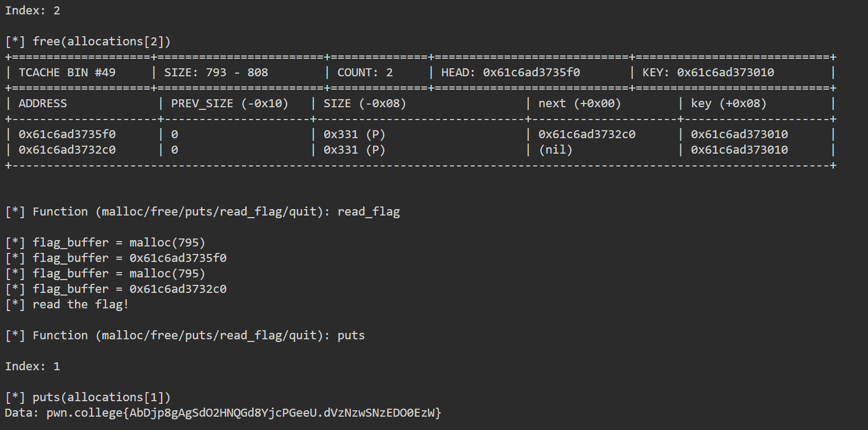The image size is (868, 430).
Task: Click the key (+0x08) column header
Action: pyautogui.click(x=729, y=103)
